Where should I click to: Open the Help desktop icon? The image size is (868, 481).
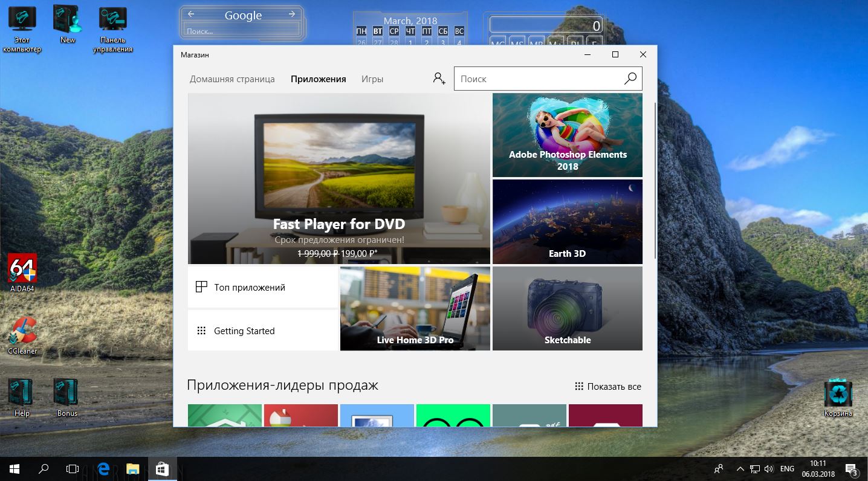tap(22, 398)
